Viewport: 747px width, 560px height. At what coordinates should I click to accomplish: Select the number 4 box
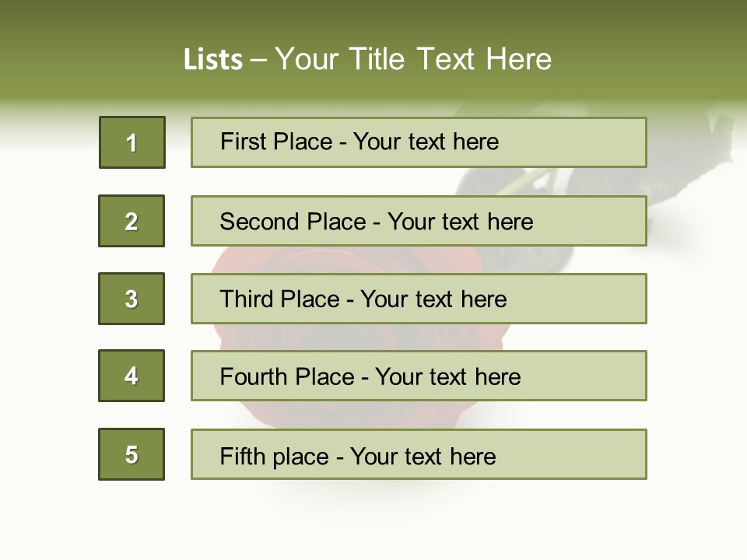[x=132, y=376]
